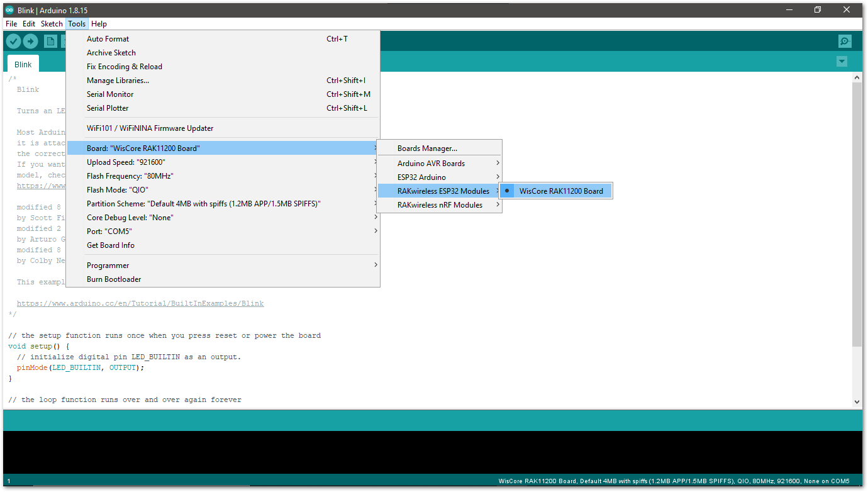
Task: Click the "// the loop function runs over" comment
Action: (125, 400)
